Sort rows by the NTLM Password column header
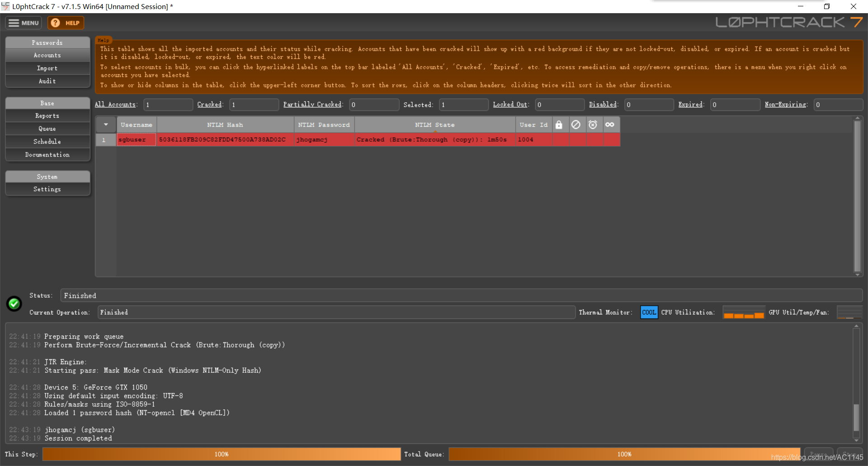The height and width of the screenshot is (466, 868). tap(324, 125)
